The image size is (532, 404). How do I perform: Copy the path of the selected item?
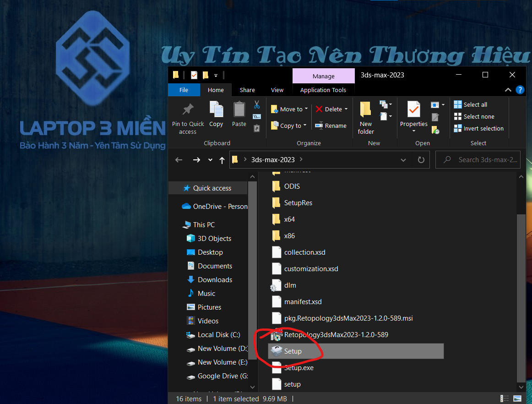click(x=257, y=116)
